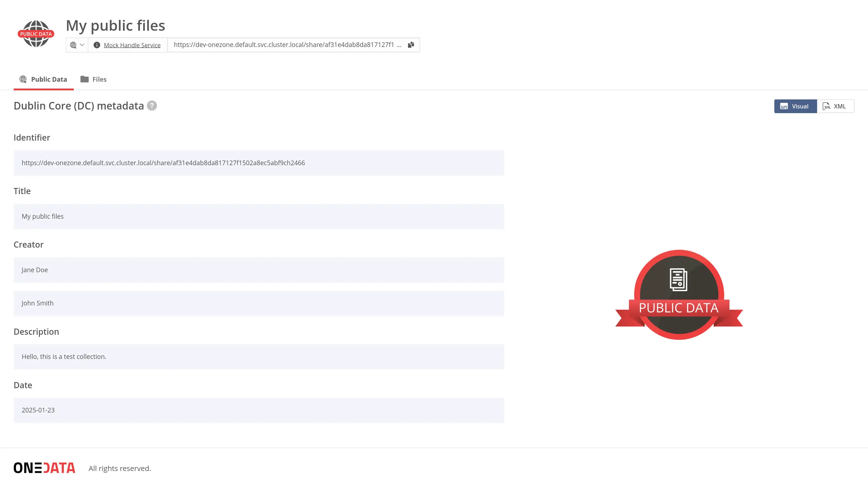The height and width of the screenshot is (488, 868).
Task: Click the folder icon in Files tab
Action: coord(84,79)
